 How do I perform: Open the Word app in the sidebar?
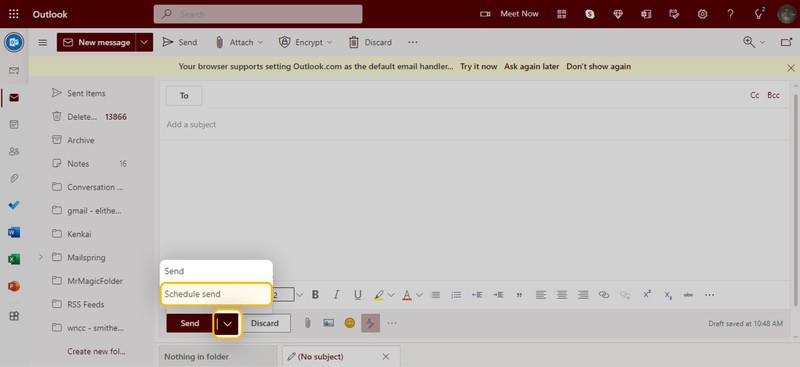click(14, 233)
